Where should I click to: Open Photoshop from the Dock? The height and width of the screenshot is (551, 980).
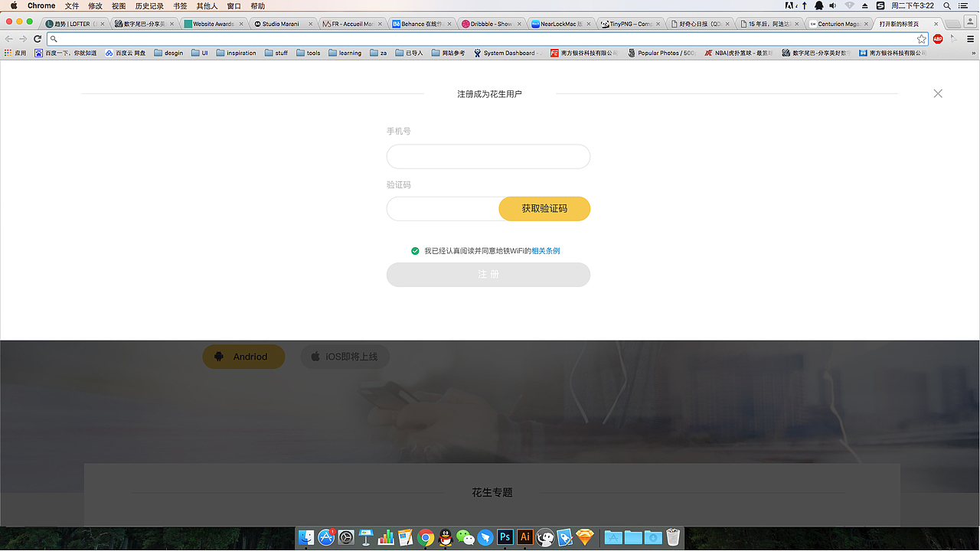[x=505, y=537]
